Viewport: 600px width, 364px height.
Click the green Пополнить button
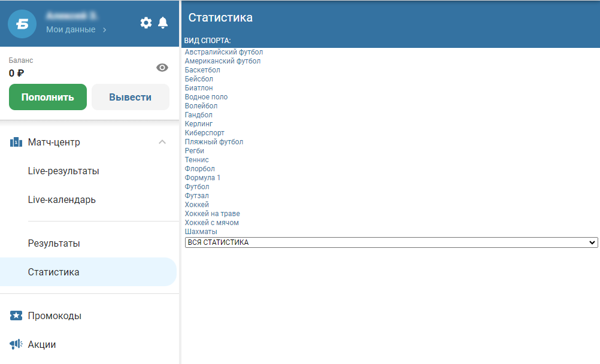tap(48, 97)
